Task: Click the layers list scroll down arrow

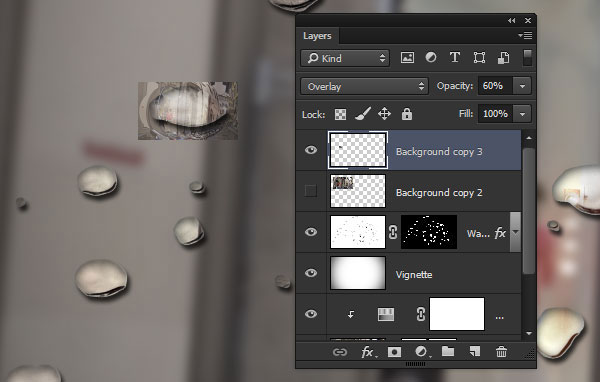Action: click(529, 333)
